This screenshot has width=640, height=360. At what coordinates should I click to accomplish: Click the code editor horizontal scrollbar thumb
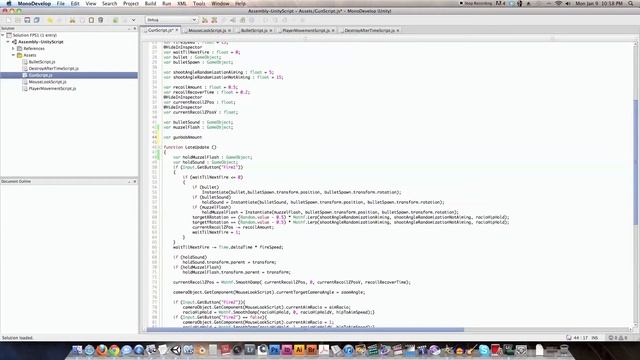[x=305, y=330]
